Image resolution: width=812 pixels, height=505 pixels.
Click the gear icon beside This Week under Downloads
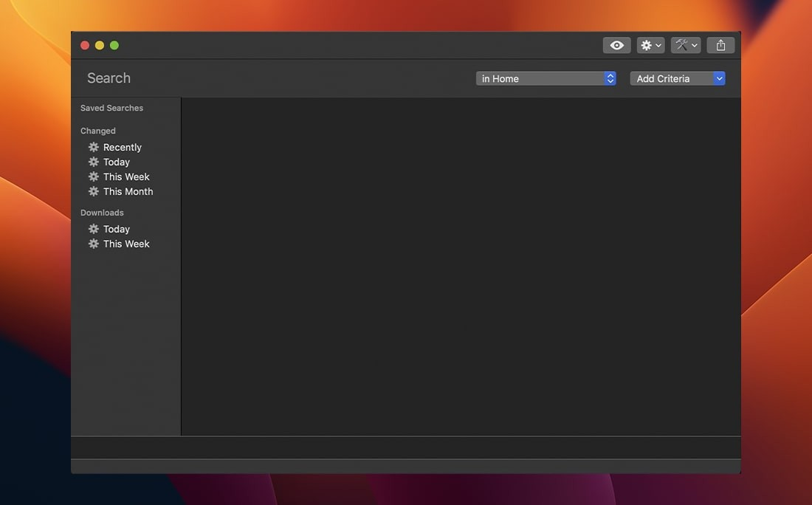tap(93, 244)
